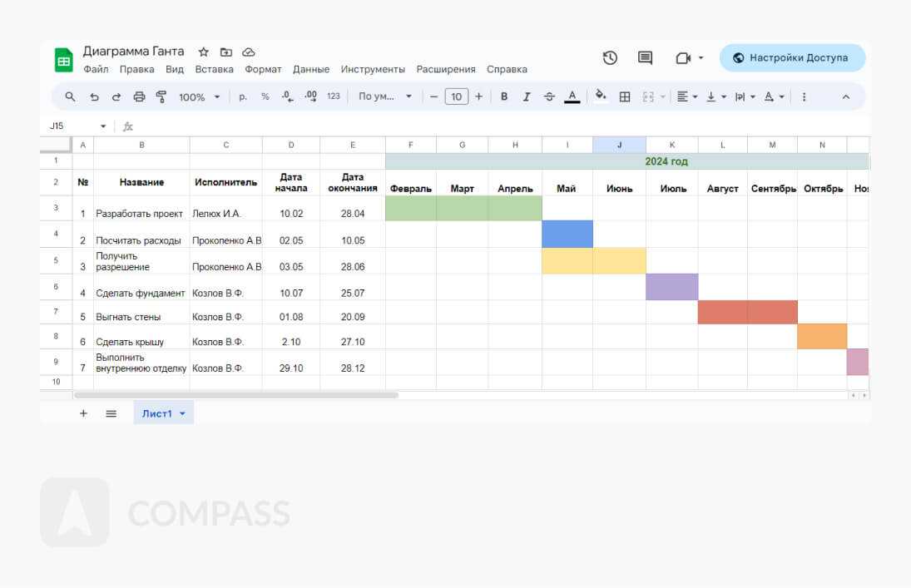Click the font size input field
The image size is (911, 588).
pyautogui.click(x=456, y=97)
